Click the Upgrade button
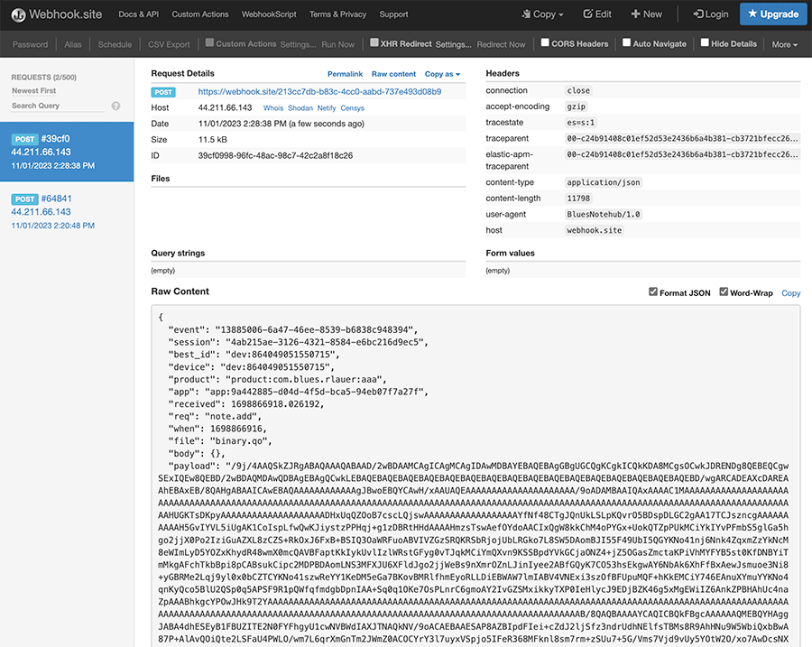 pyautogui.click(x=773, y=14)
